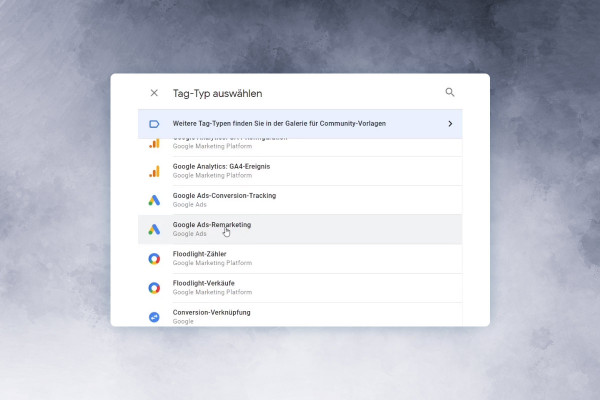Click the Community-Vorlagen gallery tag icon

[x=154, y=124]
